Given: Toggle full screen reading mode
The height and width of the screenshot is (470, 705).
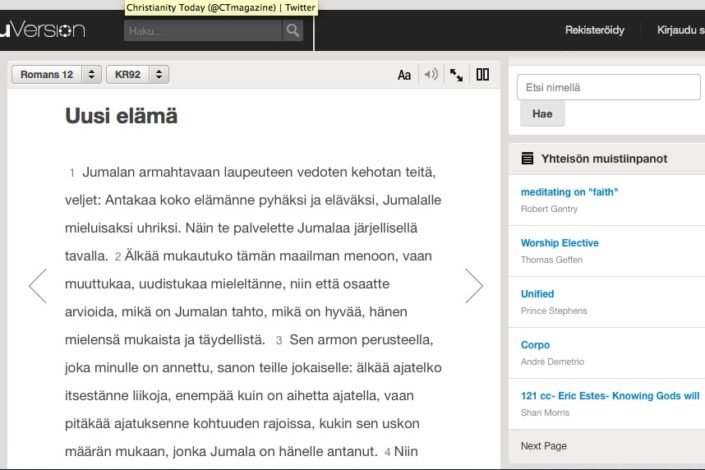Looking at the screenshot, I should [456, 75].
